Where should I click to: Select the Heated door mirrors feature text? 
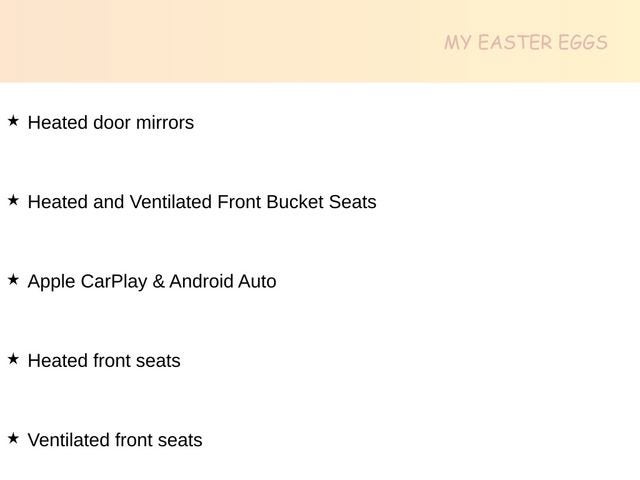pyautogui.click(x=110, y=123)
